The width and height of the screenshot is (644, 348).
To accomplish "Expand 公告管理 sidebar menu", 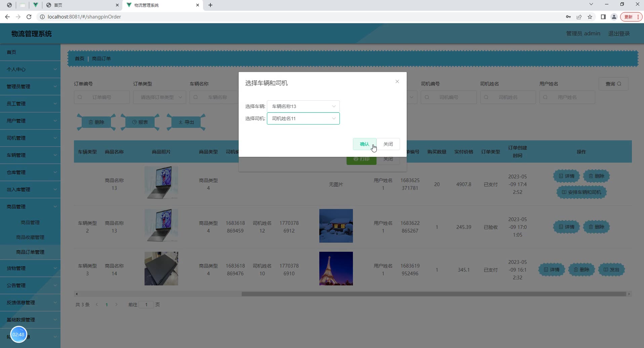I will click(x=30, y=285).
